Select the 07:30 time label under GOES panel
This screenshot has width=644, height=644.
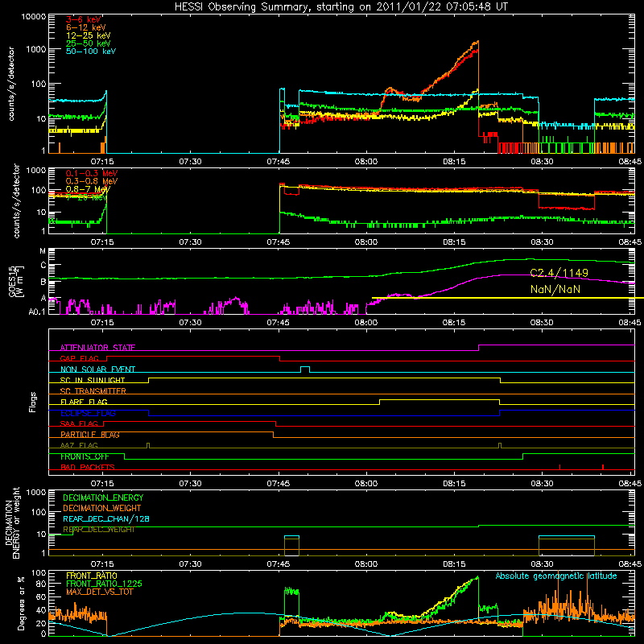pos(190,323)
